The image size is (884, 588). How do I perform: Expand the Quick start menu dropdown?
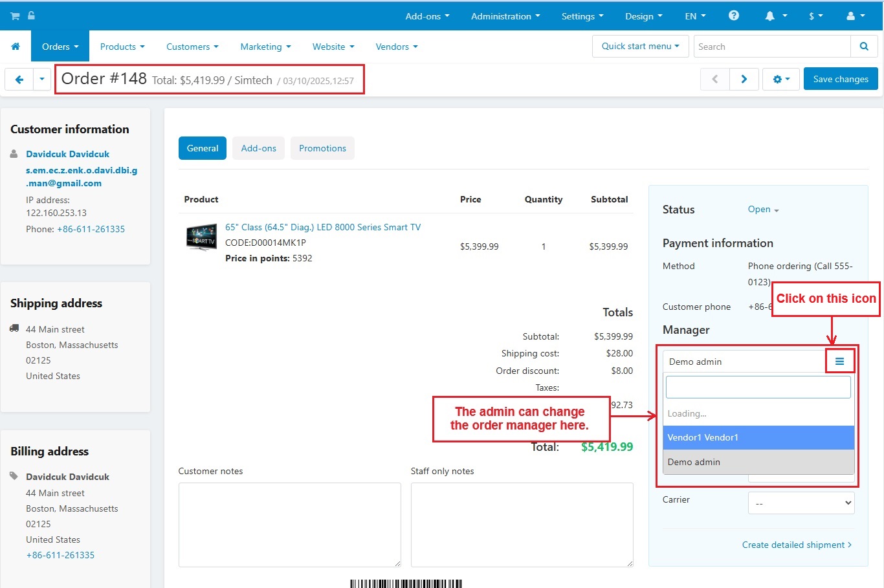click(x=640, y=47)
